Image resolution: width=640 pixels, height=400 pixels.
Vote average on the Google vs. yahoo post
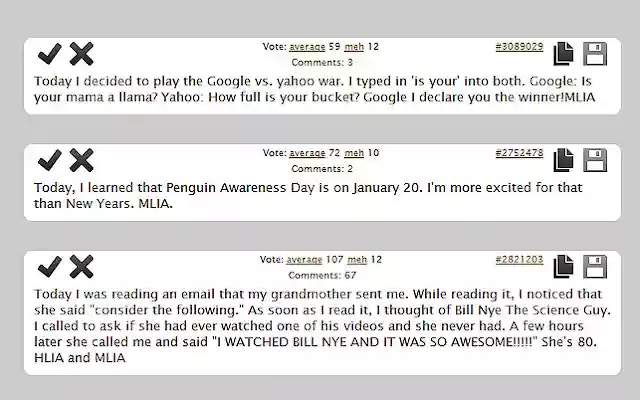pyautogui.click(x=307, y=47)
